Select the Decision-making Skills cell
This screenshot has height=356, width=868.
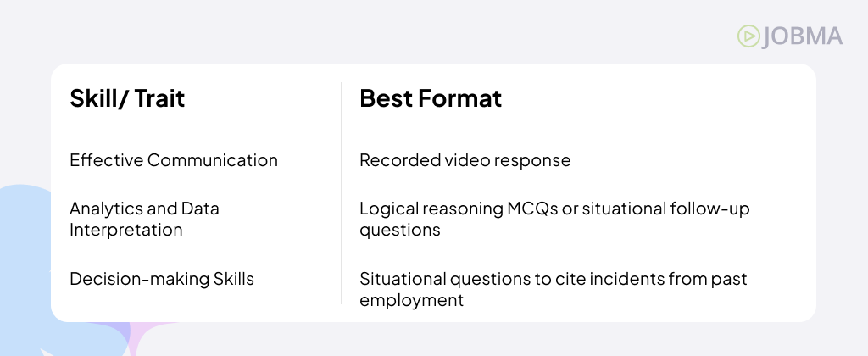point(162,279)
